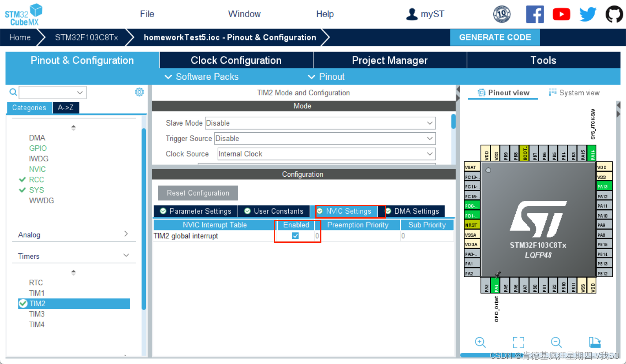Screen dimensions: 626x364
Task: Open the User Constants tab
Action: point(274,211)
